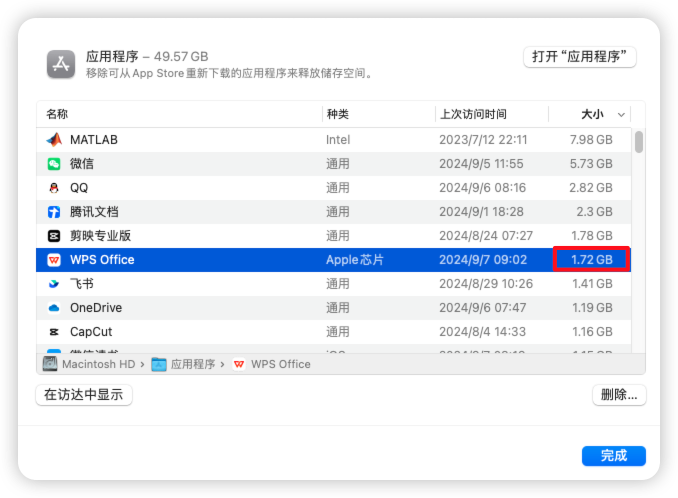
Task: Click date 2024/8/29 10:26
Action: (x=486, y=284)
